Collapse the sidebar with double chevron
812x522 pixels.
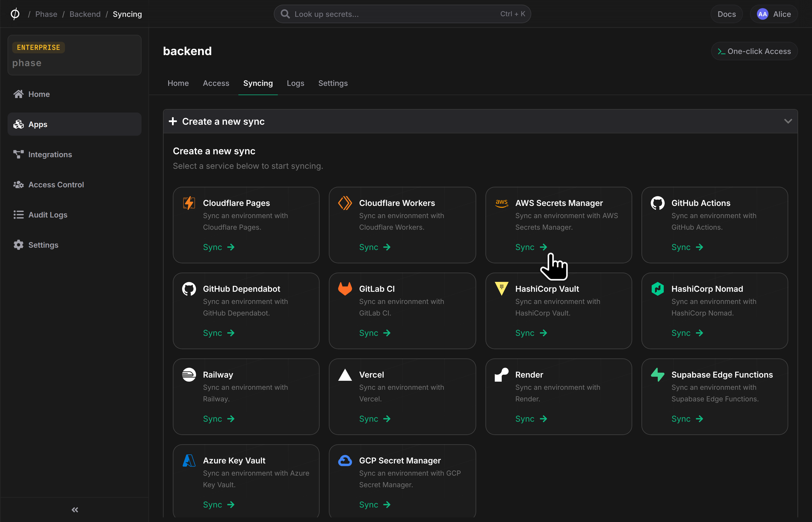click(75, 510)
